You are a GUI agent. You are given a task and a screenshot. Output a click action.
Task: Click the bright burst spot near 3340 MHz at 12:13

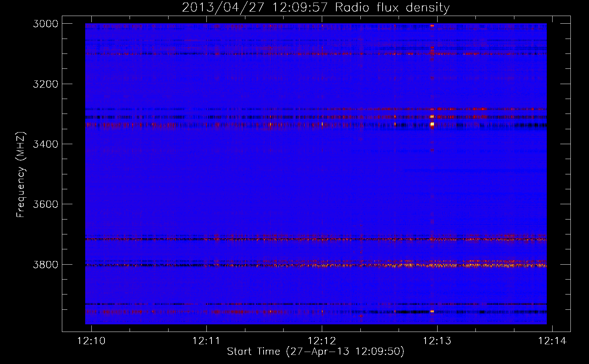(432, 124)
